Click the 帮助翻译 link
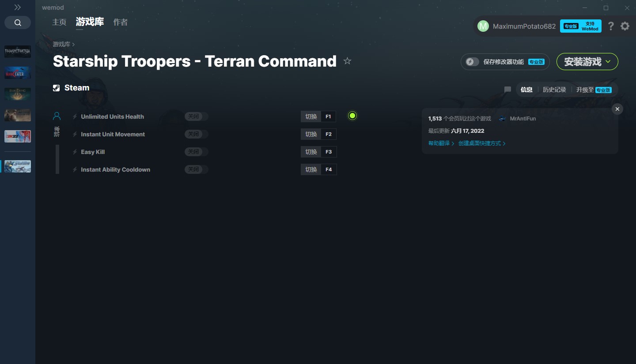 coord(441,143)
